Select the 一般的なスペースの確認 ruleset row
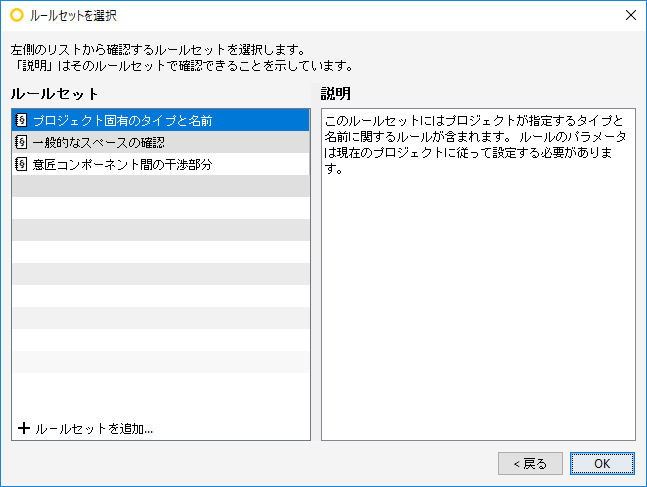647x487 pixels. click(x=161, y=142)
